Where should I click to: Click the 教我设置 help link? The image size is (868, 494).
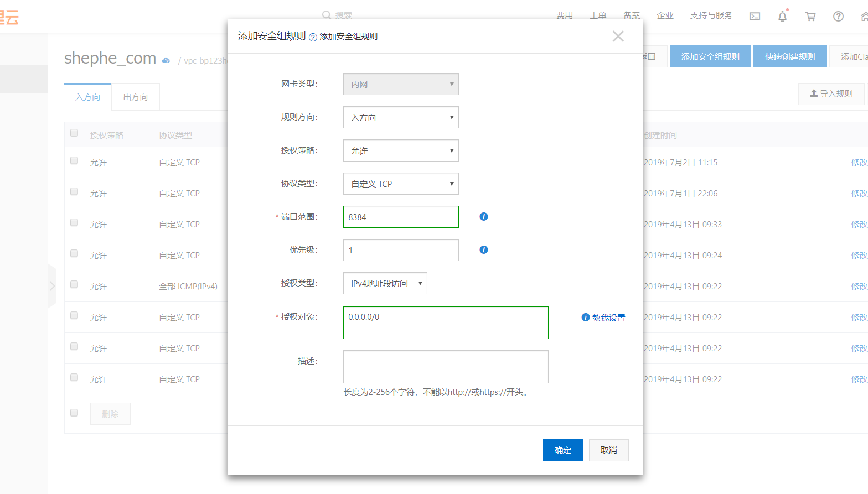(608, 318)
